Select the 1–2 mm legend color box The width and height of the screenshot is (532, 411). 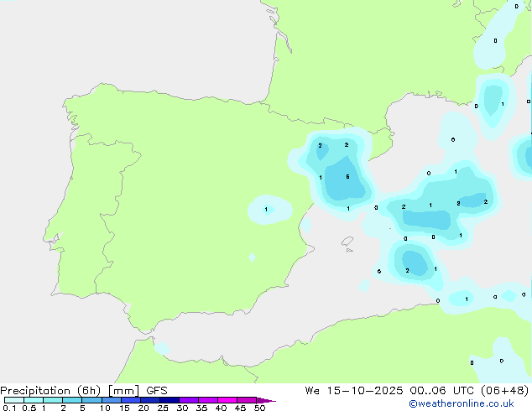tap(53, 400)
